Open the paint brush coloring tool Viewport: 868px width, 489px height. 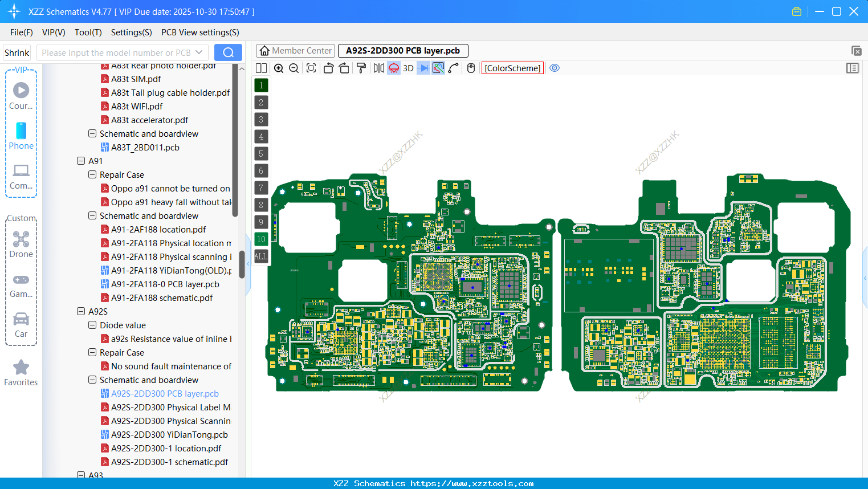click(x=360, y=68)
